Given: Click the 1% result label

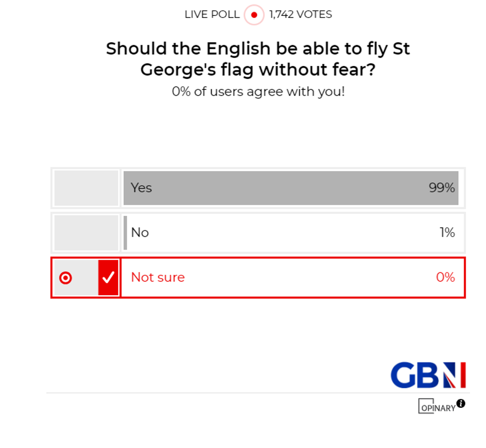Looking at the screenshot, I should click(x=449, y=232).
